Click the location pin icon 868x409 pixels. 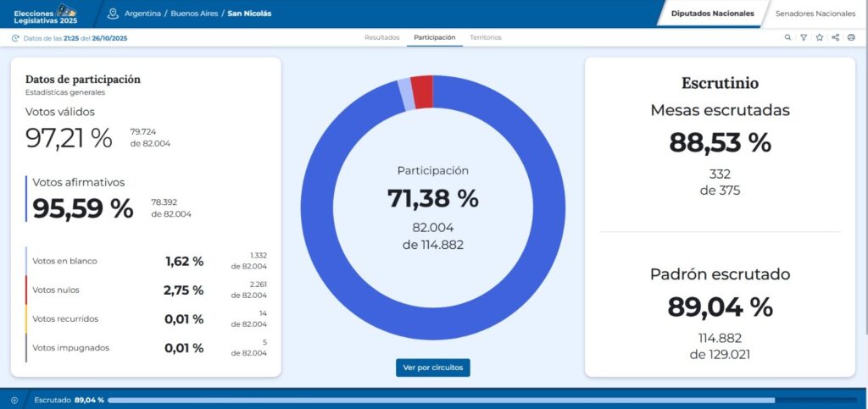[113, 14]
